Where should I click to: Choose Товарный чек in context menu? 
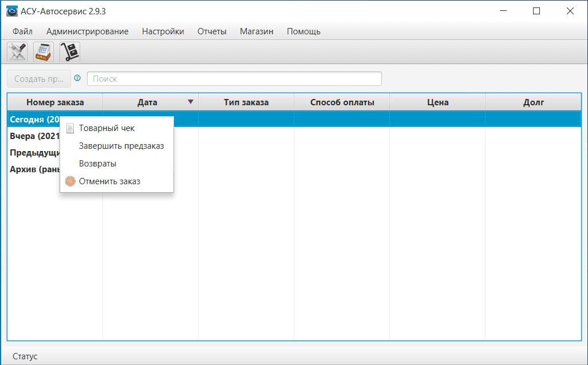[x=117, y=128]
